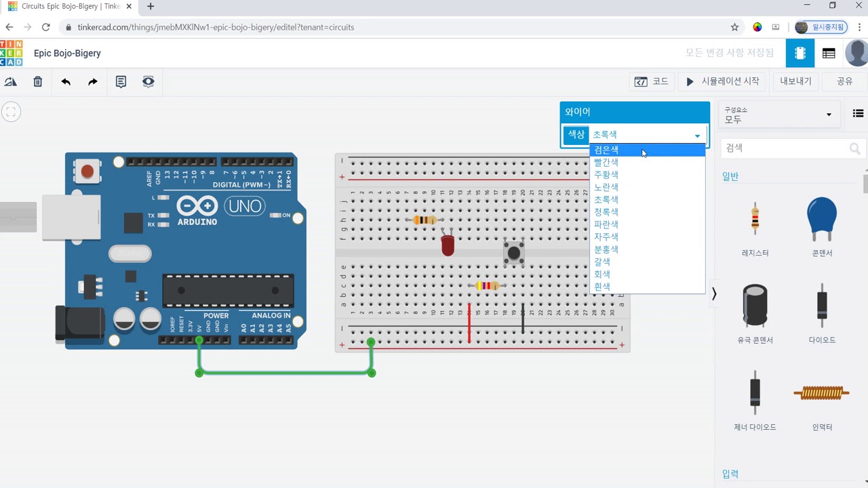Viewport: 868px width, 488px height.
Task: Click the 공유 share button
Action: (x=844, y=81)
